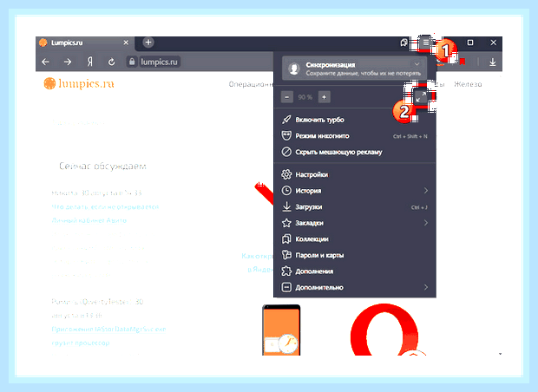Open the Железо site navigation link
This screenshot has width=538, height=392.
tap(468, 84)
